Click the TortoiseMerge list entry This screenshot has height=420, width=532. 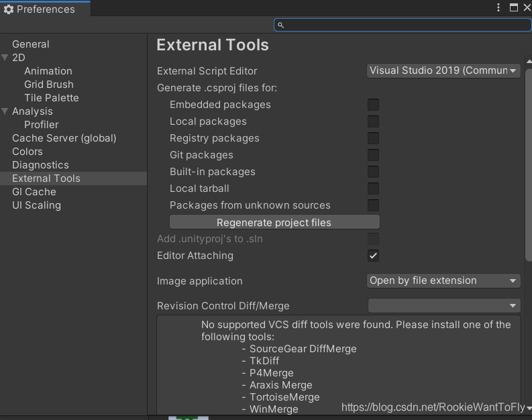(x=284, y=397)
